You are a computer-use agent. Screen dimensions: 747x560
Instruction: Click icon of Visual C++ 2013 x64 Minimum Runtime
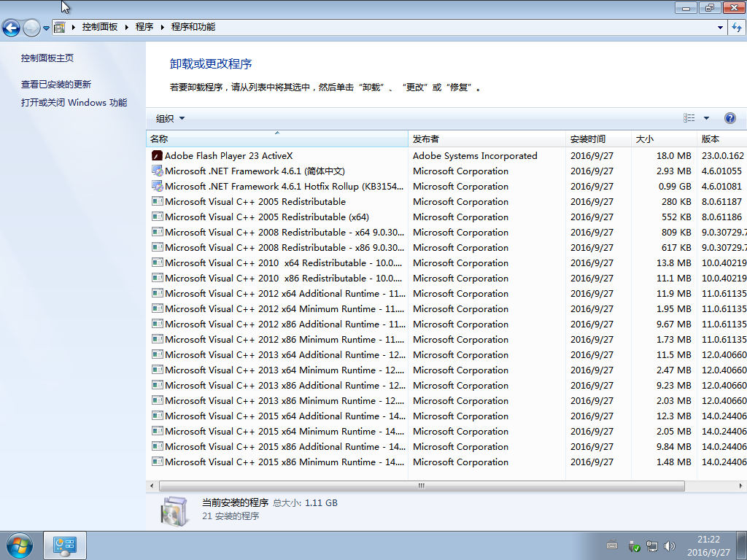[158, 370]
